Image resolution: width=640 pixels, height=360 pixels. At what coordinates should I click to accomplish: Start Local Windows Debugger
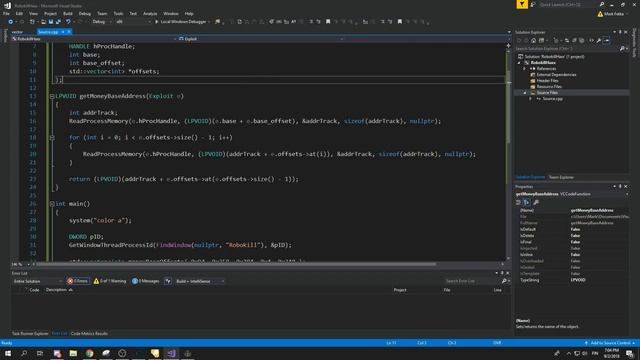click(x=180, y=22)
